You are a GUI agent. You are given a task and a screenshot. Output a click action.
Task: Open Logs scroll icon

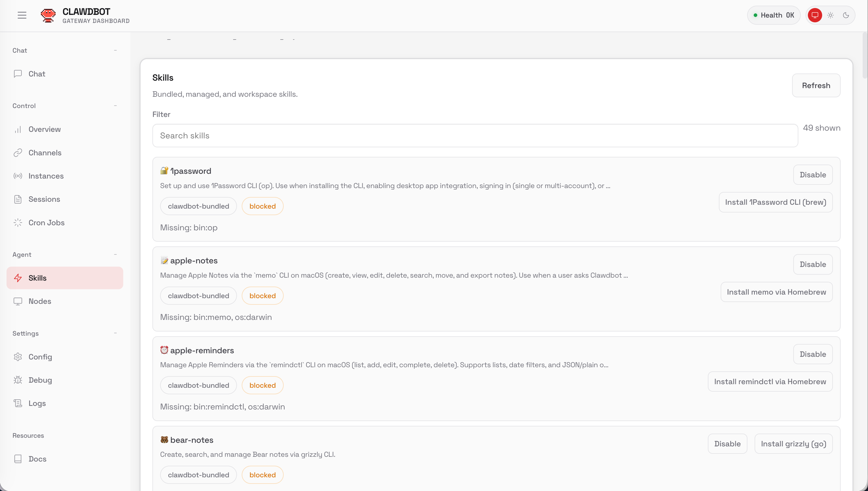click(x=18, y=403)
